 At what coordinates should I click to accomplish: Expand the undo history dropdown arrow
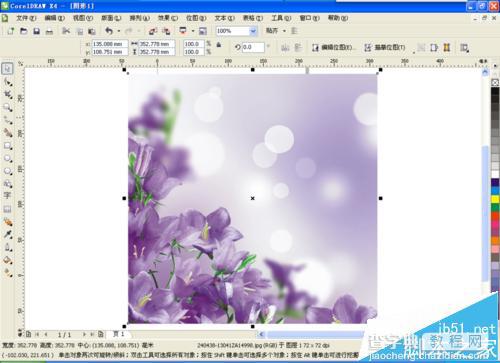click(119, 31)
